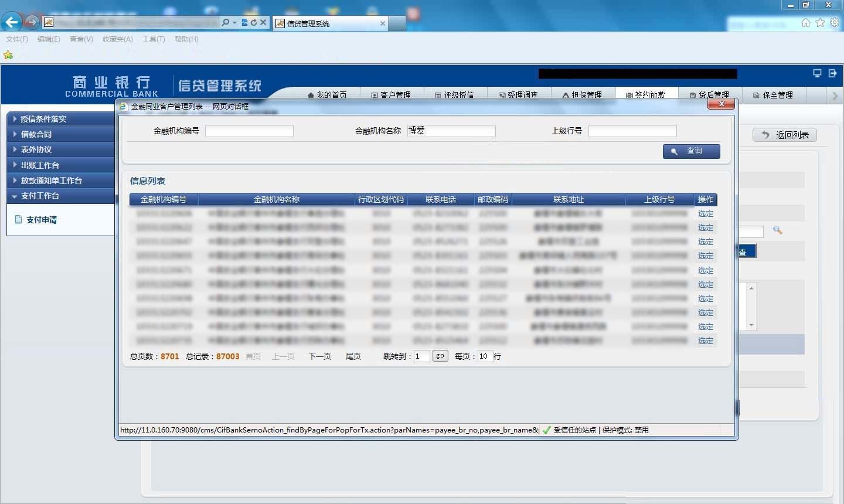Switch to the 贷后管理 navigation tab
The width and height of the screenshot is (844, 504).
709,95
